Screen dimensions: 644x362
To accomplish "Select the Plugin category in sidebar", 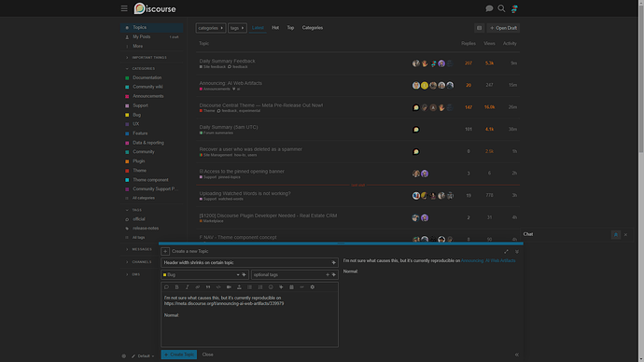I will 152,161.
